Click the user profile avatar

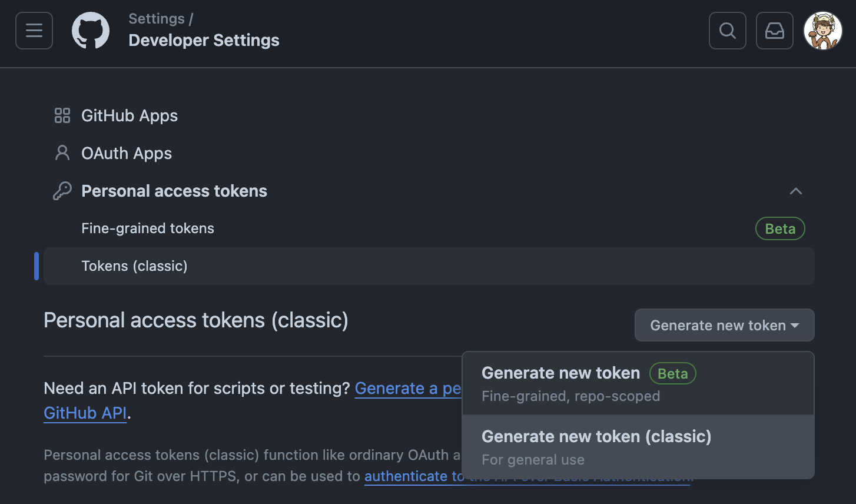point(823,31)
